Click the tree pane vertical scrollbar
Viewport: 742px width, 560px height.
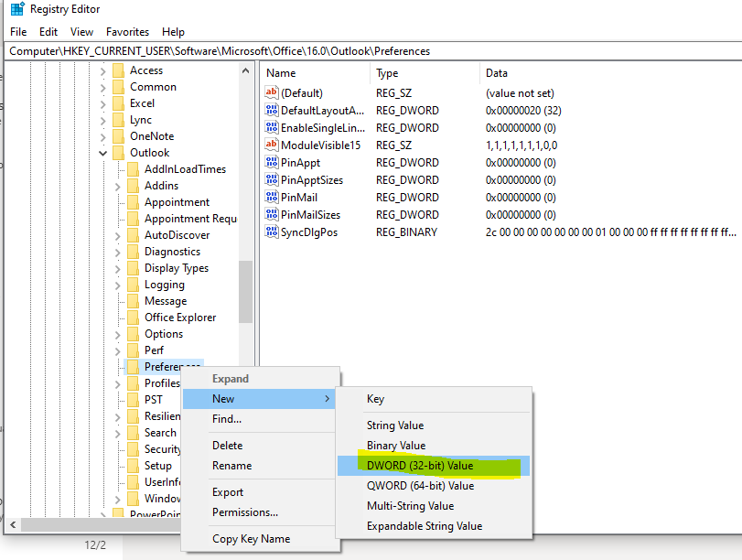click(245, 293)
